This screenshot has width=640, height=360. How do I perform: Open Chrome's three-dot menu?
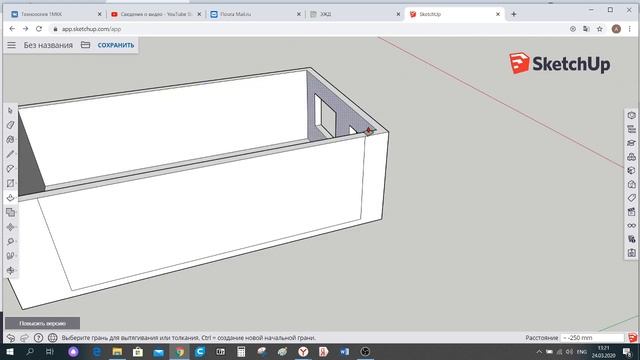629,29
